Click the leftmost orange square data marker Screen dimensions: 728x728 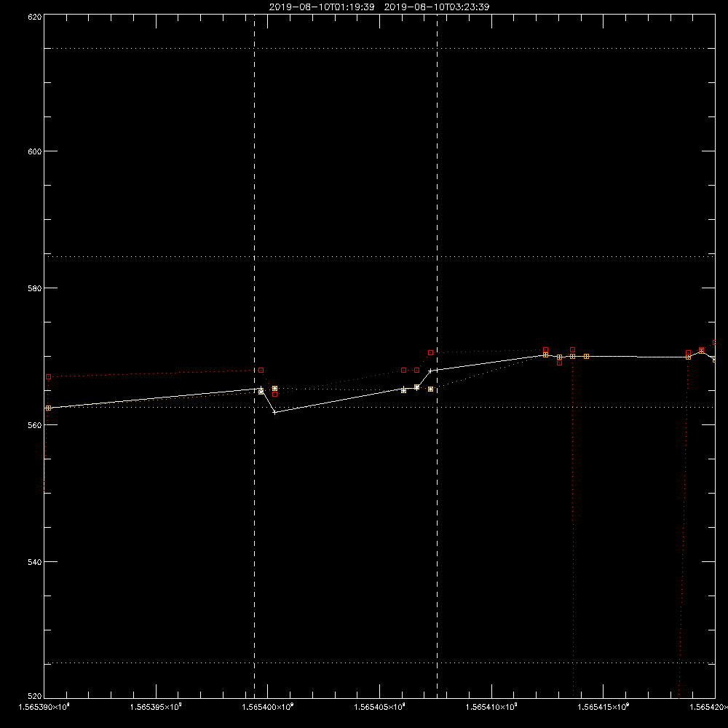(x=48, y=408)
